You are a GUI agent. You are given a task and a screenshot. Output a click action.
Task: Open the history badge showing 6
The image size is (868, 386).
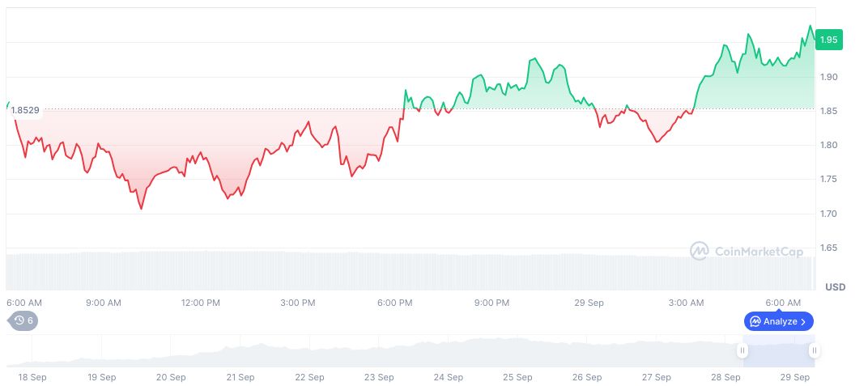click(23, 320)
